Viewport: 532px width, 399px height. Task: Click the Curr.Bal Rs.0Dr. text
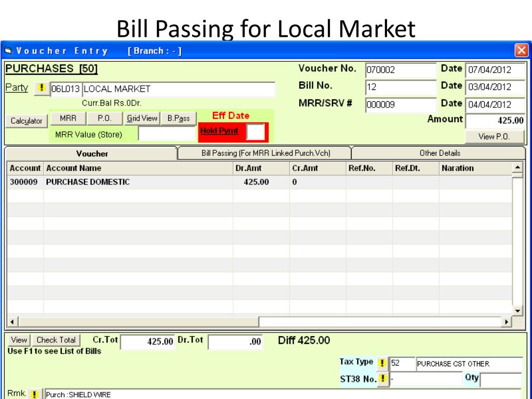[x=112, y=103]
